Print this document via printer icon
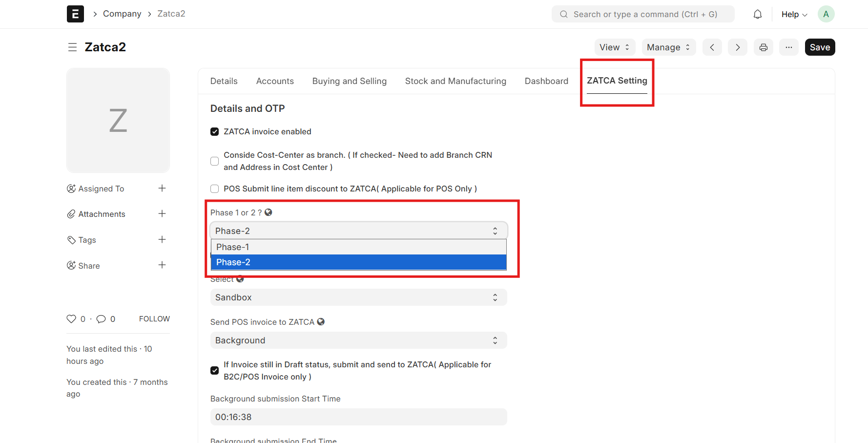 click(763, 47)
